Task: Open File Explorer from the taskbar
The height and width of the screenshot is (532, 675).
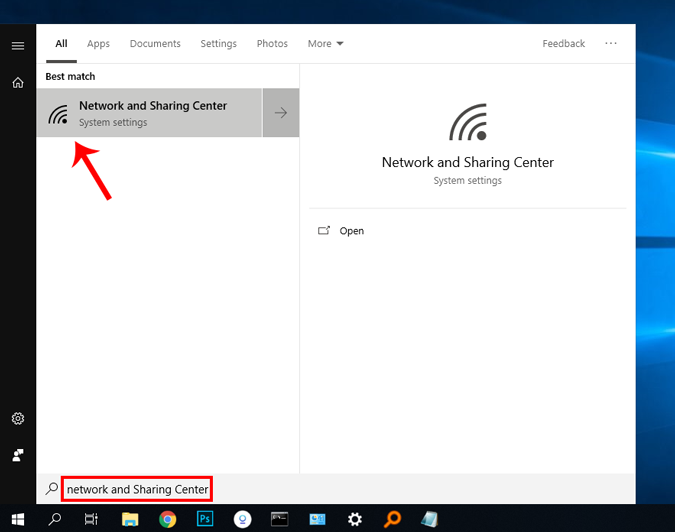Action: pyautogui.click(x=130, y=519)
